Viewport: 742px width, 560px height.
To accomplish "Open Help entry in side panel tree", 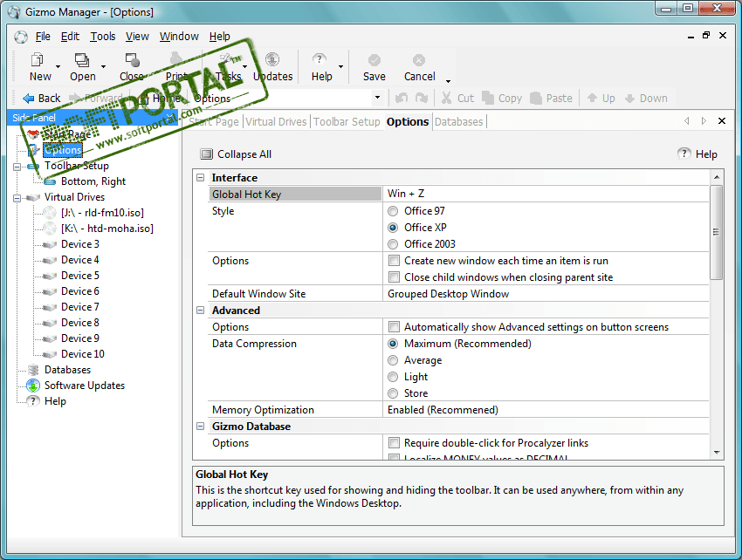I will tap(55, 401).
